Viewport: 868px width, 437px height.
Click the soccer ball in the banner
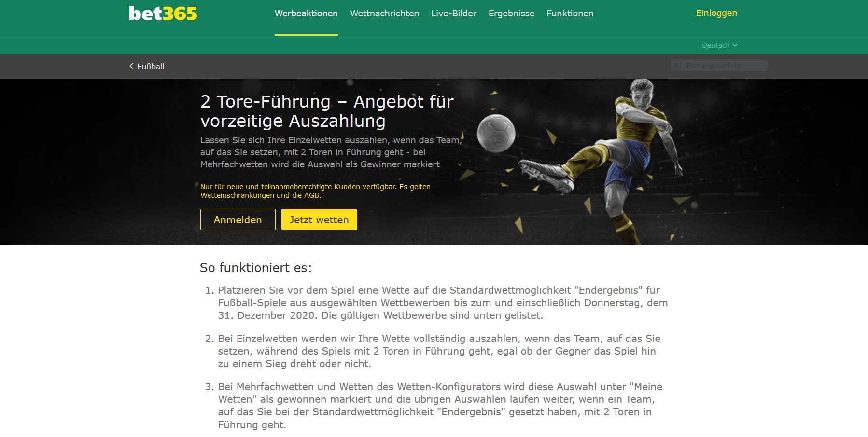496,133
